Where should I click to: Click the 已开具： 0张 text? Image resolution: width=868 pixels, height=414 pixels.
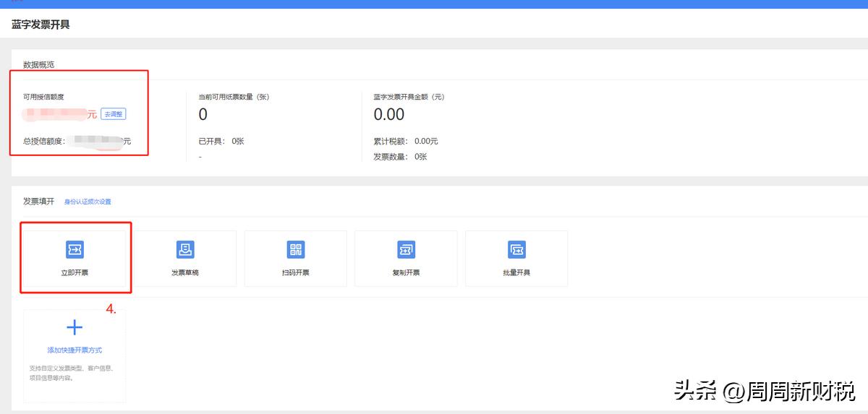[221, 141]
